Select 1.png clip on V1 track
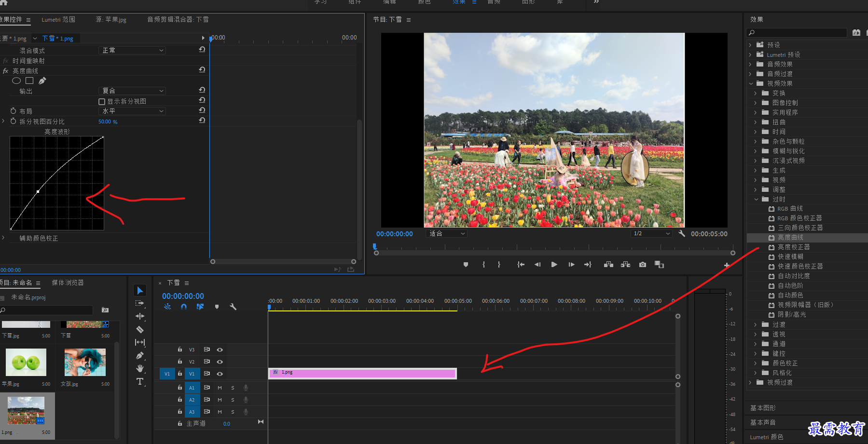Screen dimensions: 868x444 363,373
